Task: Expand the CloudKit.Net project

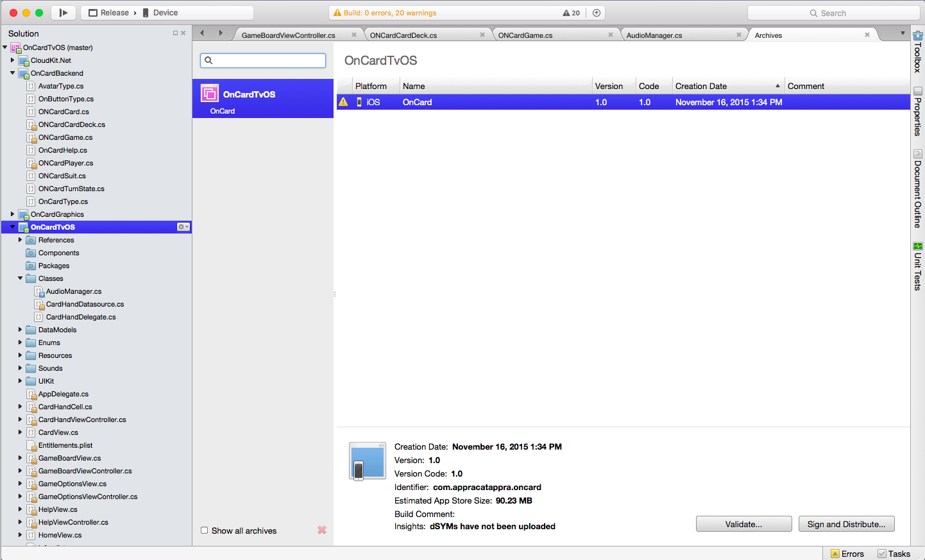Action: [x=12, y=60]
